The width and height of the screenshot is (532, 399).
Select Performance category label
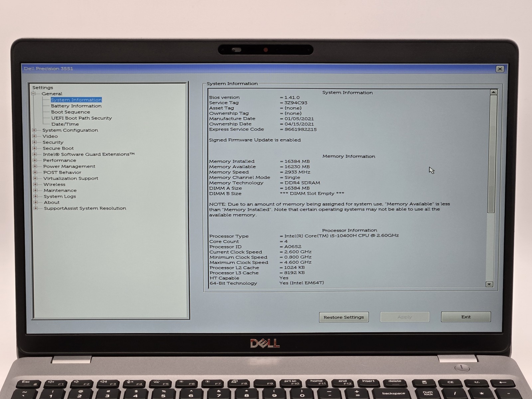pyautogui.click(x=60, y=160)
